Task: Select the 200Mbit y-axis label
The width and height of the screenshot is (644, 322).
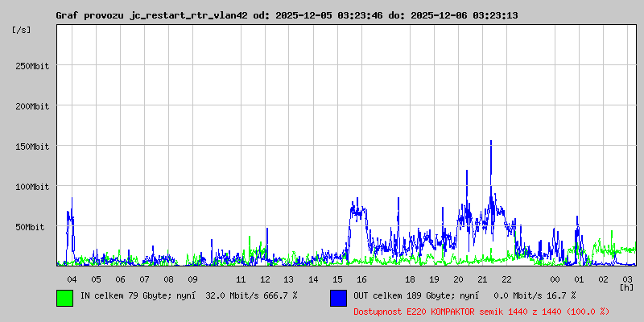Action: click(x=32, y=106)
